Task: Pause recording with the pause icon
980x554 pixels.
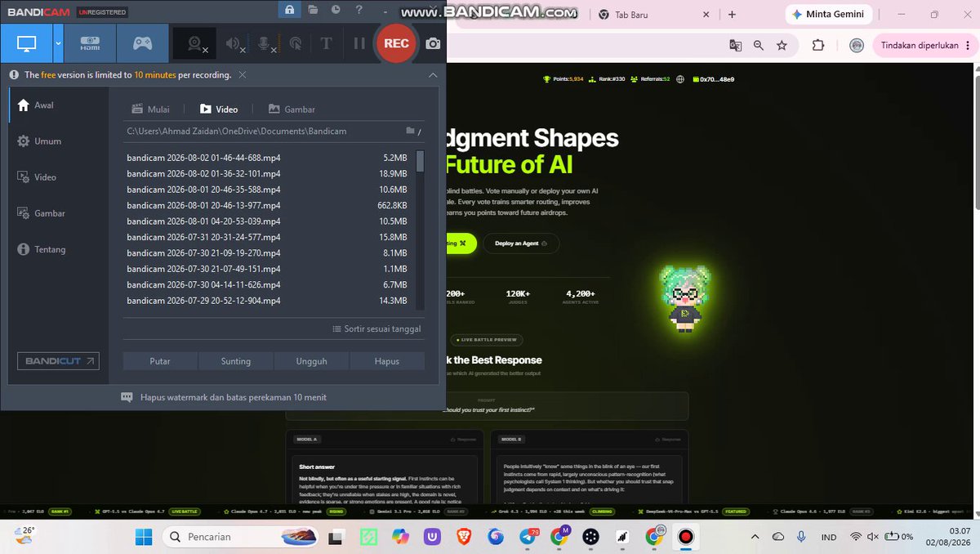Action: coord(359,44)
